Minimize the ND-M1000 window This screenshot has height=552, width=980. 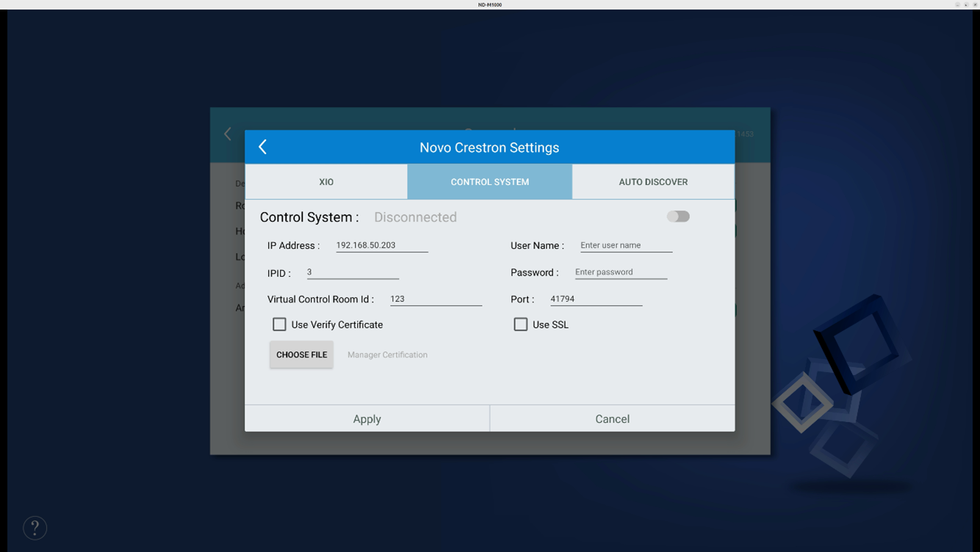coord(957,4)
